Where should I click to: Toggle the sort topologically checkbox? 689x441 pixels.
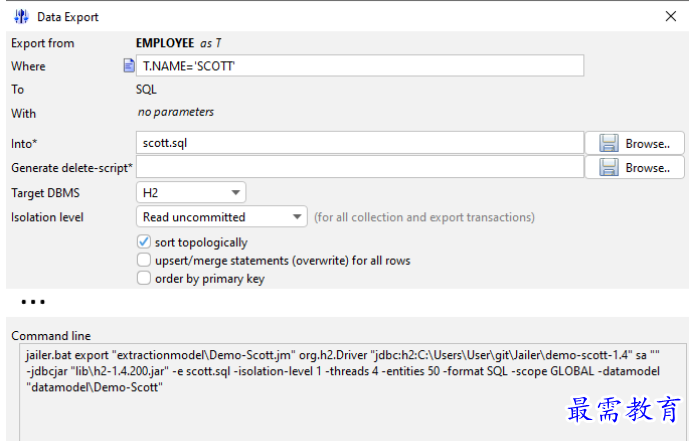click(x=144, y=242)
